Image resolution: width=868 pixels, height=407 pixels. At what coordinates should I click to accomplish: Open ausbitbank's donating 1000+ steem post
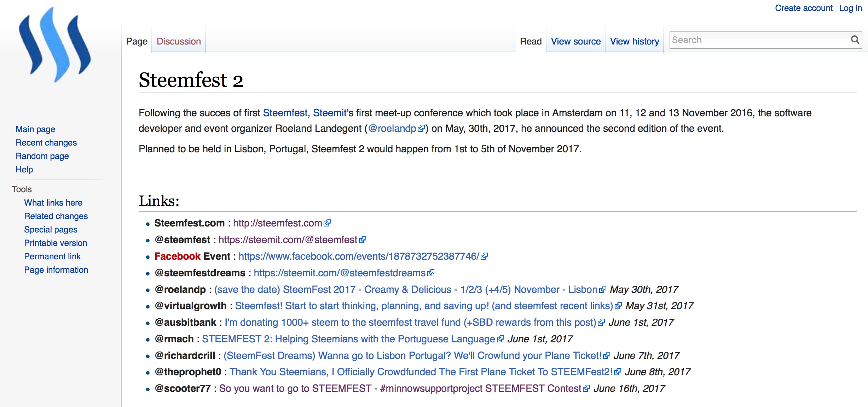pyautogui.click(x=411, y=323)
